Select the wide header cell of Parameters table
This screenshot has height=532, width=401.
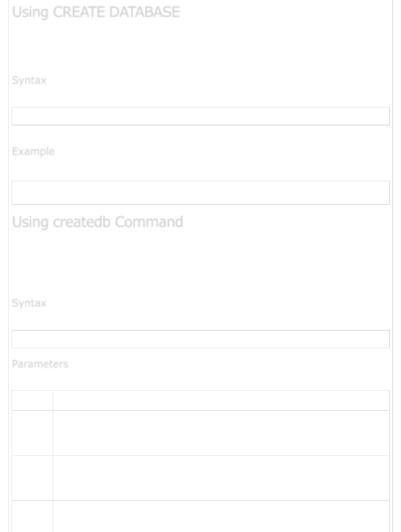pyautogui.click(x=221, y=400)
